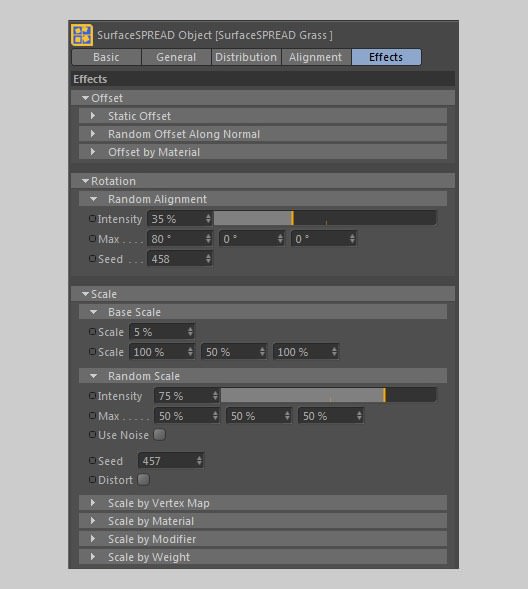Select the General tab
528x589 pixels.
pyautogui.click(x=176, y=57)
